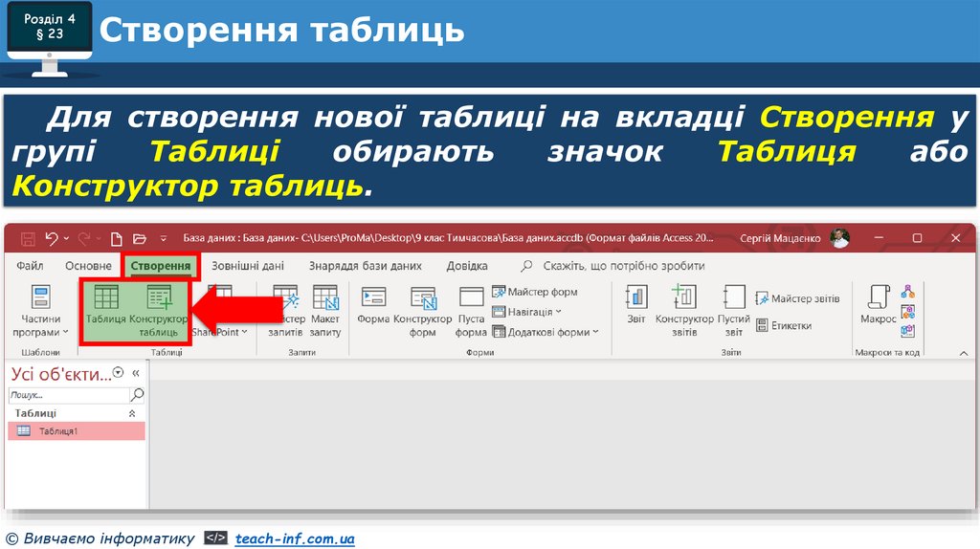
Task: Open the Довідка tab
Action: [467, 266]
